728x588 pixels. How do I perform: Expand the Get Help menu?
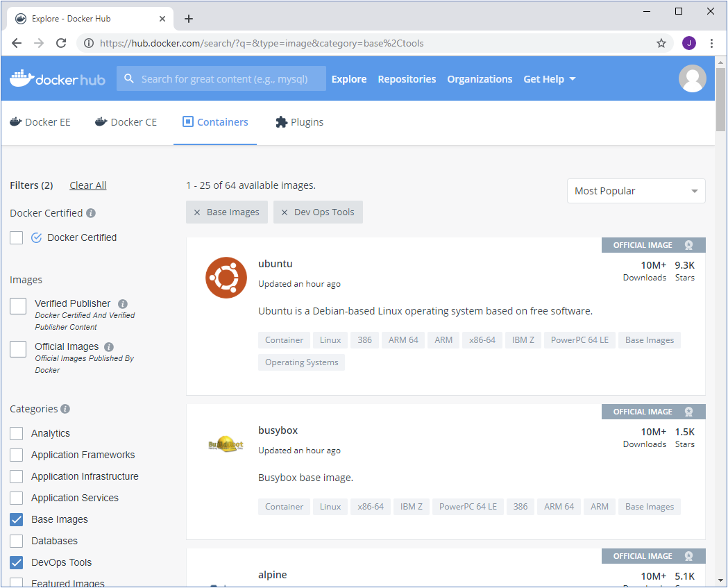click(x=550, y=78)
